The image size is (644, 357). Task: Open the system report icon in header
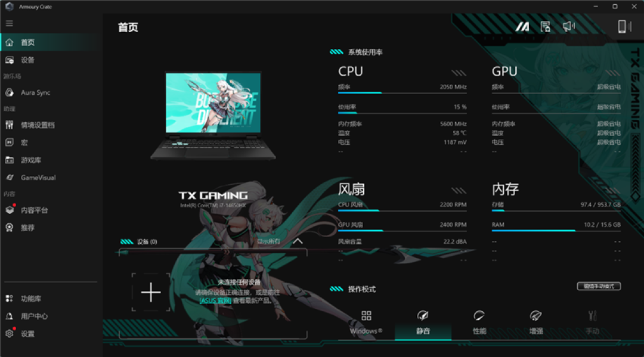[545, 27]
